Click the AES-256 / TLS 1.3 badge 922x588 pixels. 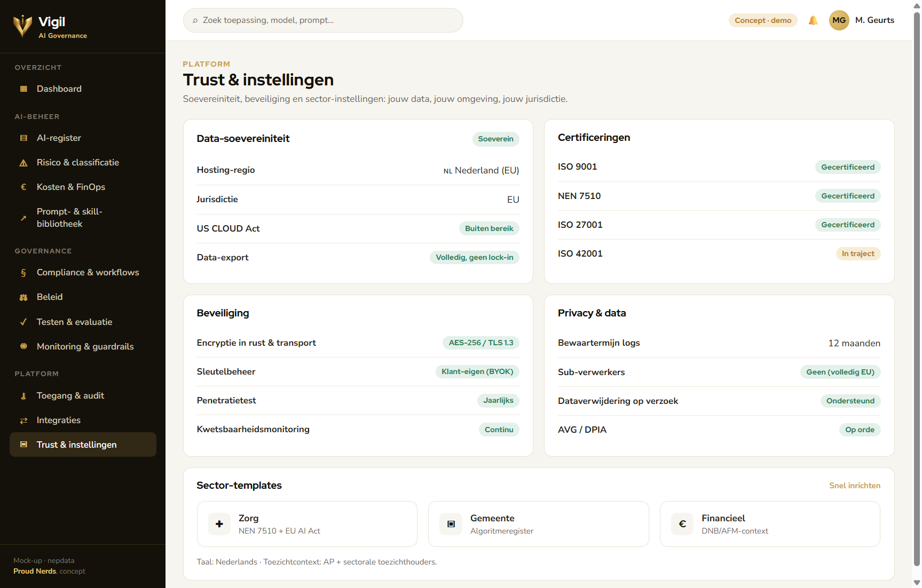481,343
